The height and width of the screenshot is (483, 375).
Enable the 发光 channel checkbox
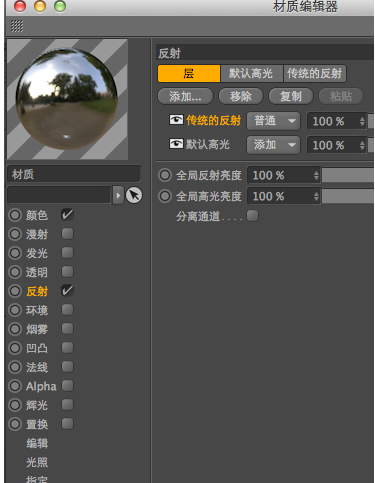[x=67, y=253]
